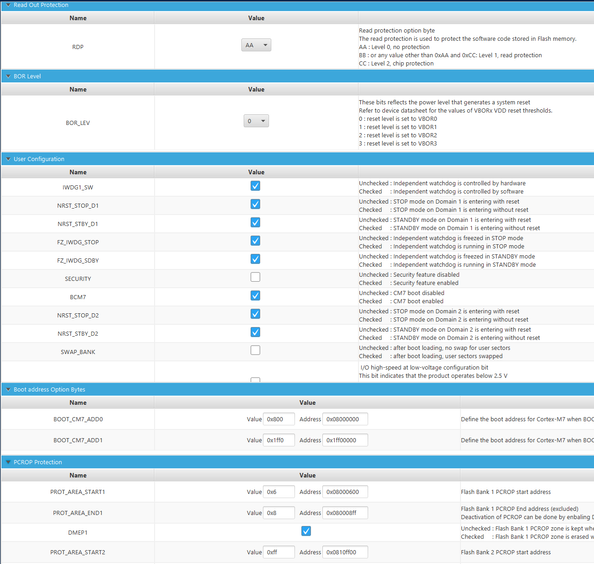594x564 pixels.
Task: Enable the SECURITY checkbox
Action: point(255,277)
